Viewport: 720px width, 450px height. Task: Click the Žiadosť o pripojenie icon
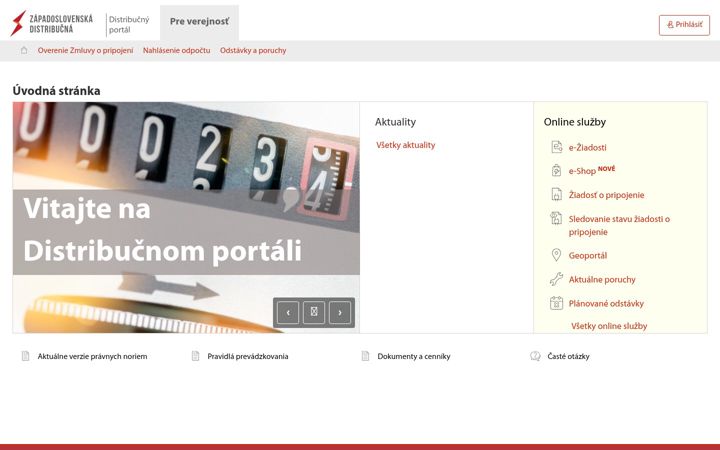(x=556, y=195)
